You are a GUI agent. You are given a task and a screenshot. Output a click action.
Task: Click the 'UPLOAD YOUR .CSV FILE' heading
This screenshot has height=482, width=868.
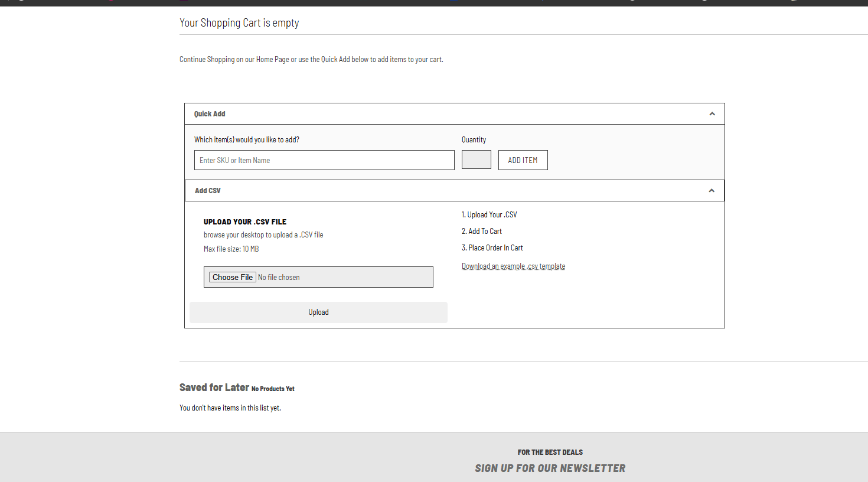coord(245,222)
